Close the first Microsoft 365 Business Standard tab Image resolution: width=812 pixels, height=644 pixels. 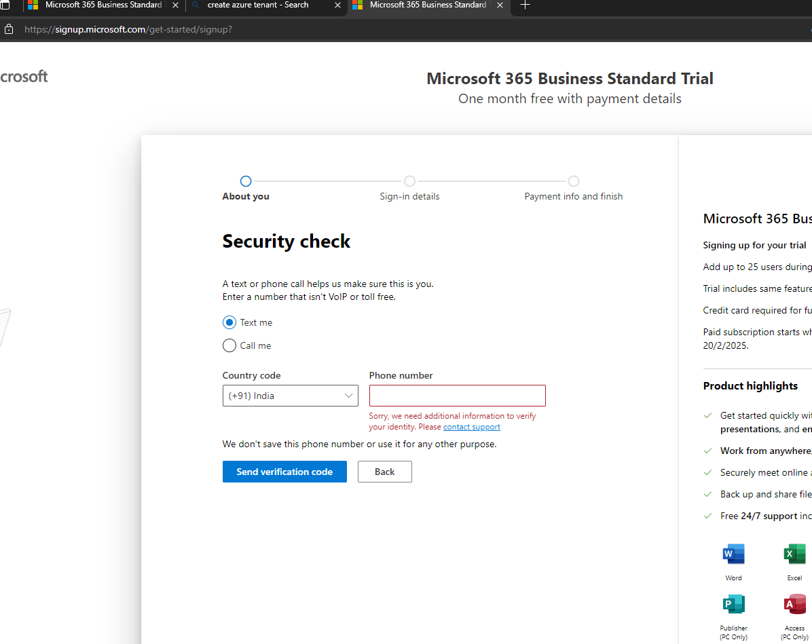(x=176, y=5)
